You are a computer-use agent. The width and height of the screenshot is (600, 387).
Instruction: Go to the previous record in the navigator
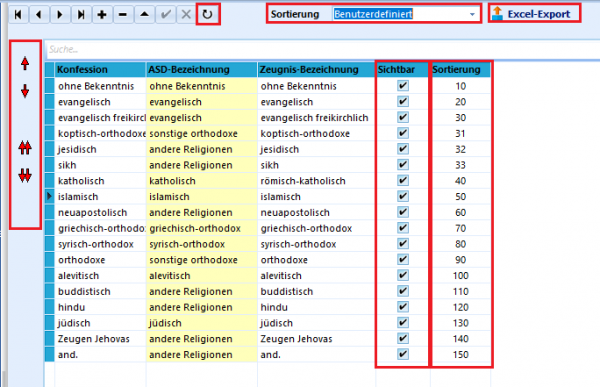coord(39,15)
